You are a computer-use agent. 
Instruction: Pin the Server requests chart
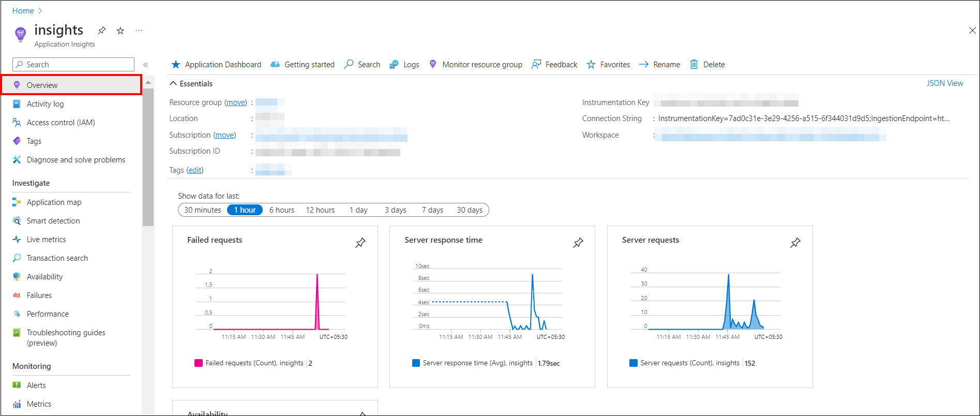click(795, 243)
